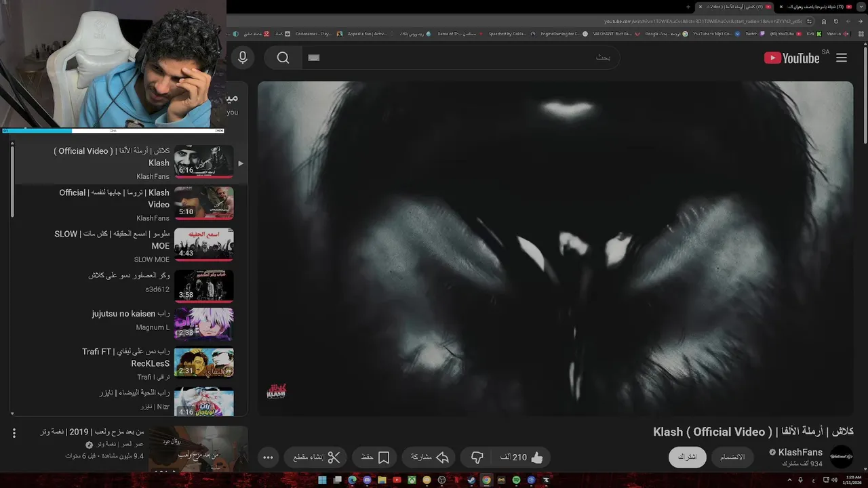Screen dimensions: 868x488
Task: Create a clip with scissors button
Action: tap(316, 457)
